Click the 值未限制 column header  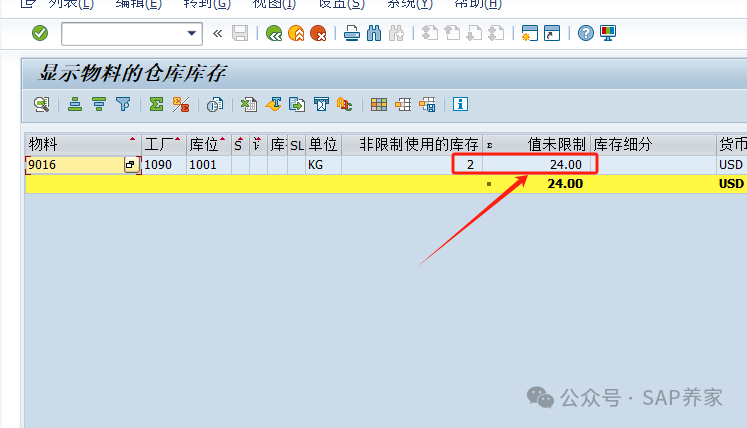click(536, 144)
